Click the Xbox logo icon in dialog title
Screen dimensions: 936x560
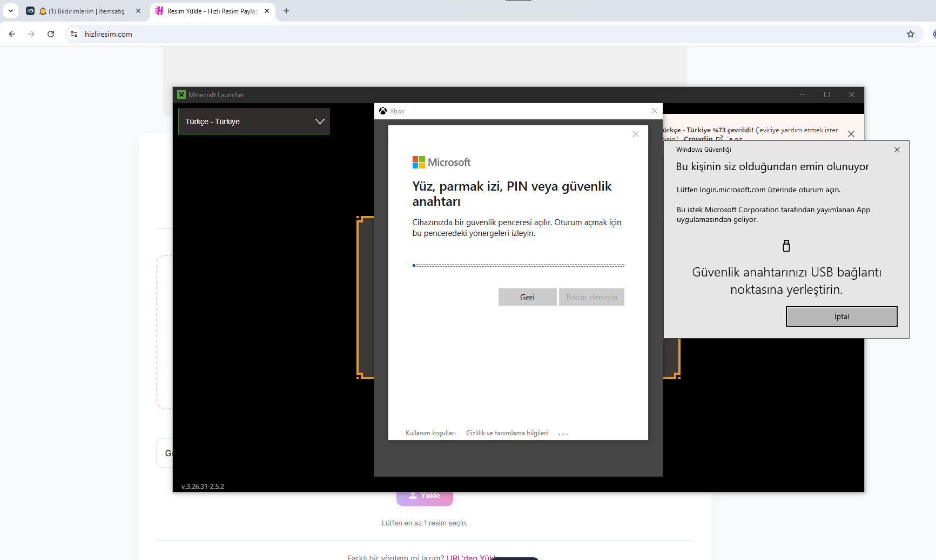[x=383, y=111]
